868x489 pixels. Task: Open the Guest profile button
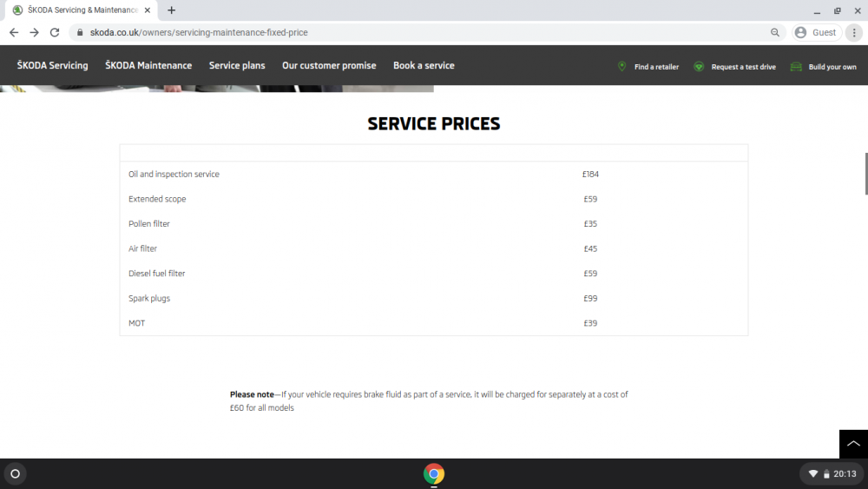[817, 33]
